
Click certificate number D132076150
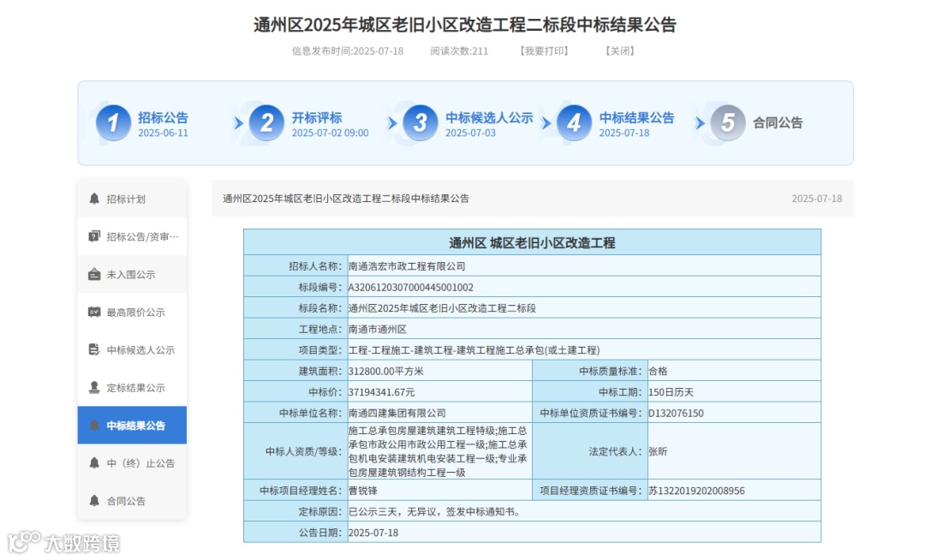676,414
